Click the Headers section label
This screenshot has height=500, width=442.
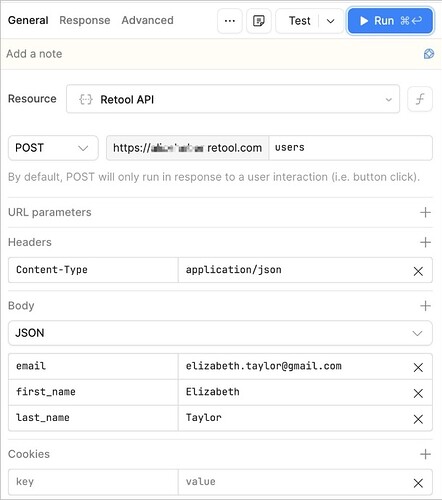pos(30,242)
